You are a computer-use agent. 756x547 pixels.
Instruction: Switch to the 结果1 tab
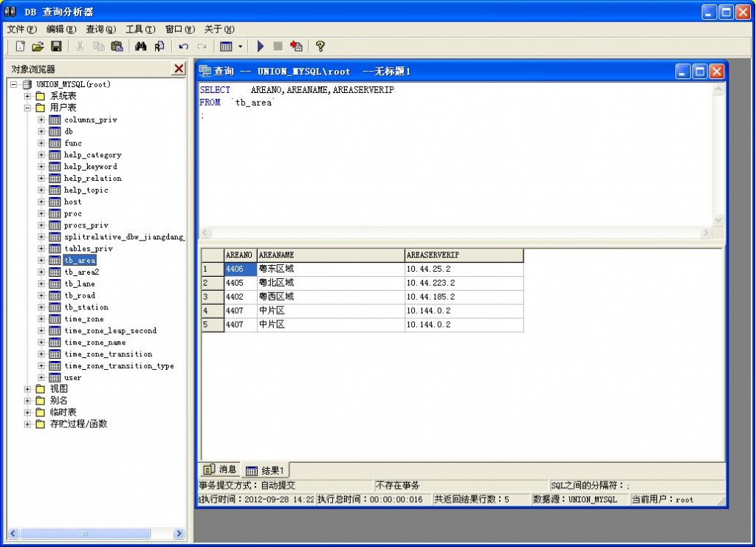[x=267, y=470]
